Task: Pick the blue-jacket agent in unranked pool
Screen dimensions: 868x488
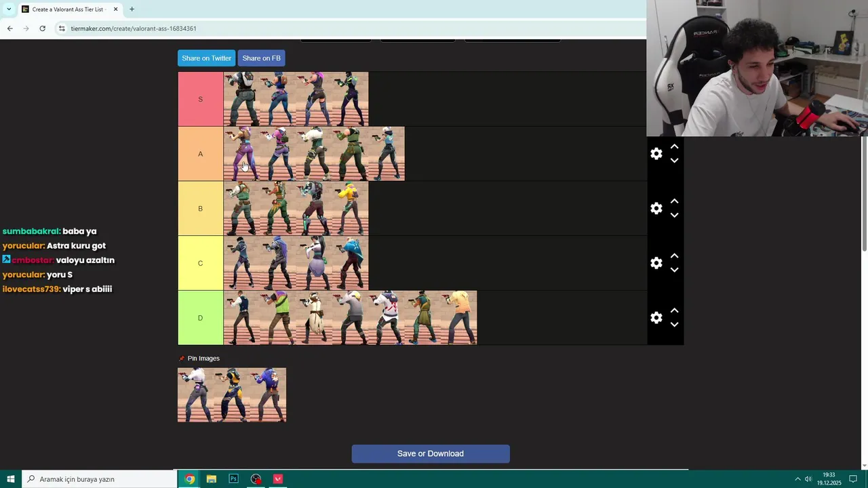Action: click(x=269, y=395)
